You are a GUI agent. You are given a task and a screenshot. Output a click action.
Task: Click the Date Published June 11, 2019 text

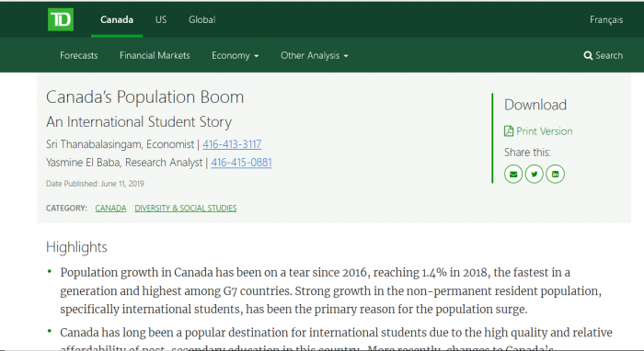click(95, 184)
